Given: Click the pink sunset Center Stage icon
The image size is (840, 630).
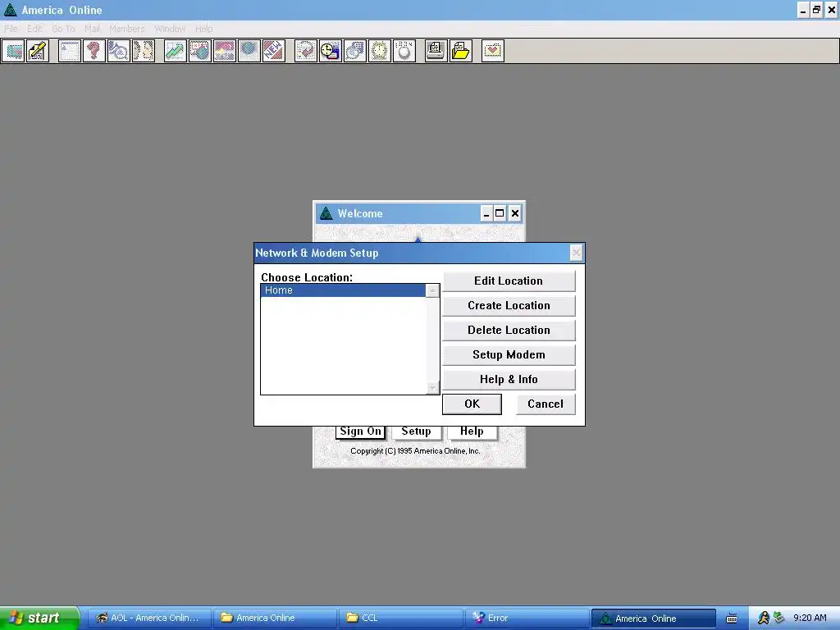Looking at the screenshot, I should point(225,51).
